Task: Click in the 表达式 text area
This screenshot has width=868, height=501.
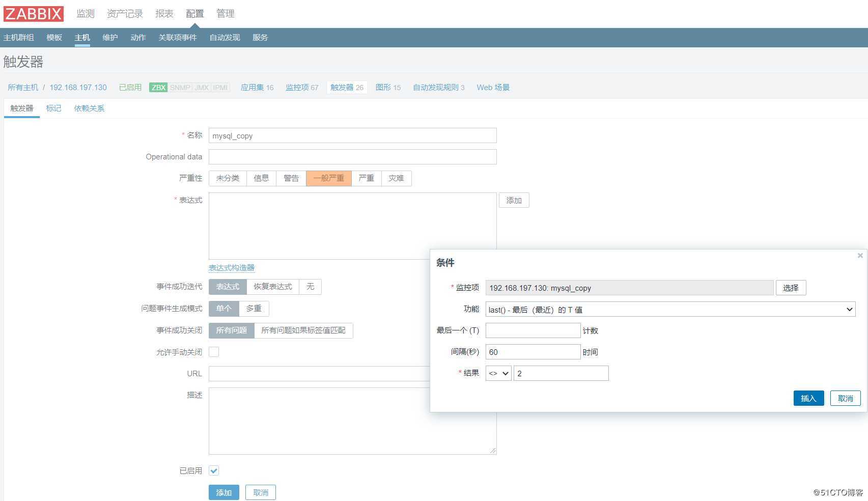Action: tap(352, 226)
